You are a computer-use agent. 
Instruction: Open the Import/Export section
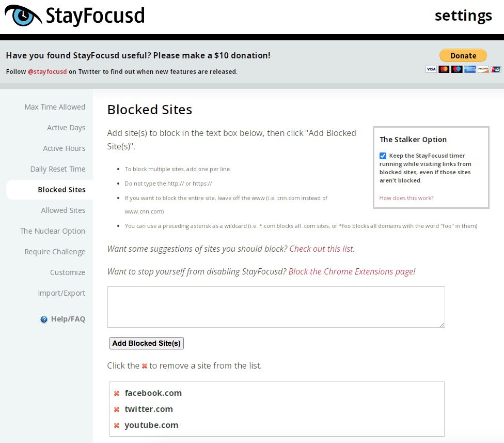point(61,293)
